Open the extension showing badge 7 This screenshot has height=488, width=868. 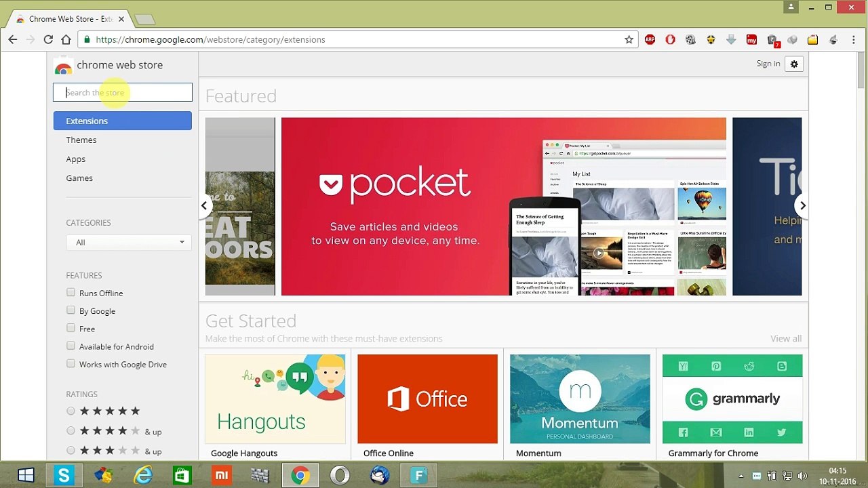click(772, 41)
